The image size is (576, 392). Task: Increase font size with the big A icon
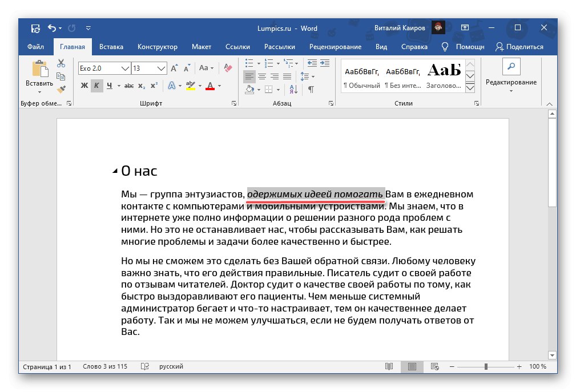coord(174,67)
